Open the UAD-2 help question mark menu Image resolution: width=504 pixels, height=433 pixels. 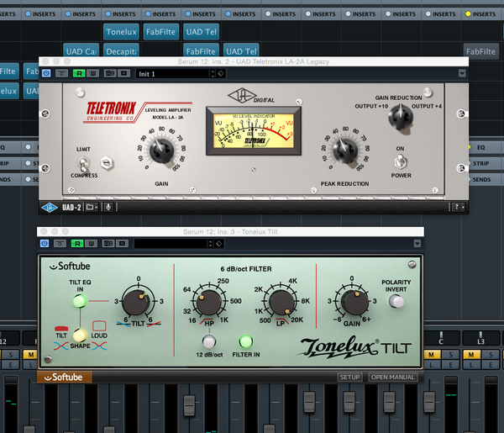(x=459, y=208)
